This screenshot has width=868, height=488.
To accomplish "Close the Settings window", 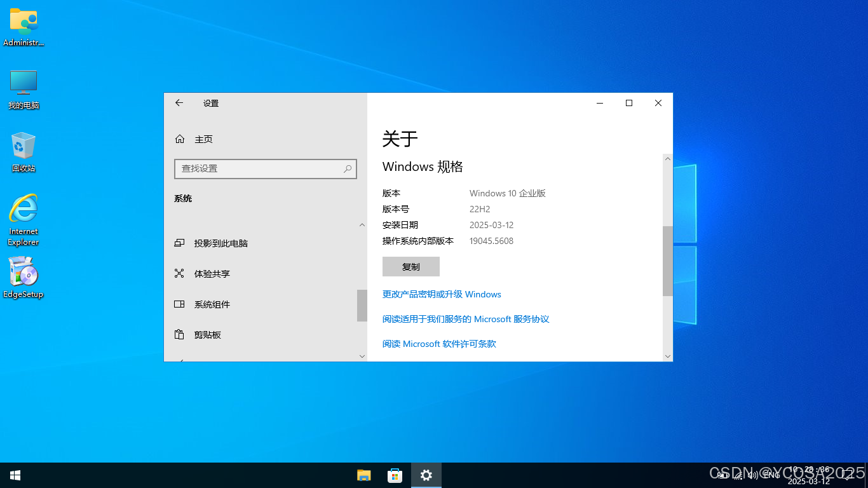I will point(658,103).
